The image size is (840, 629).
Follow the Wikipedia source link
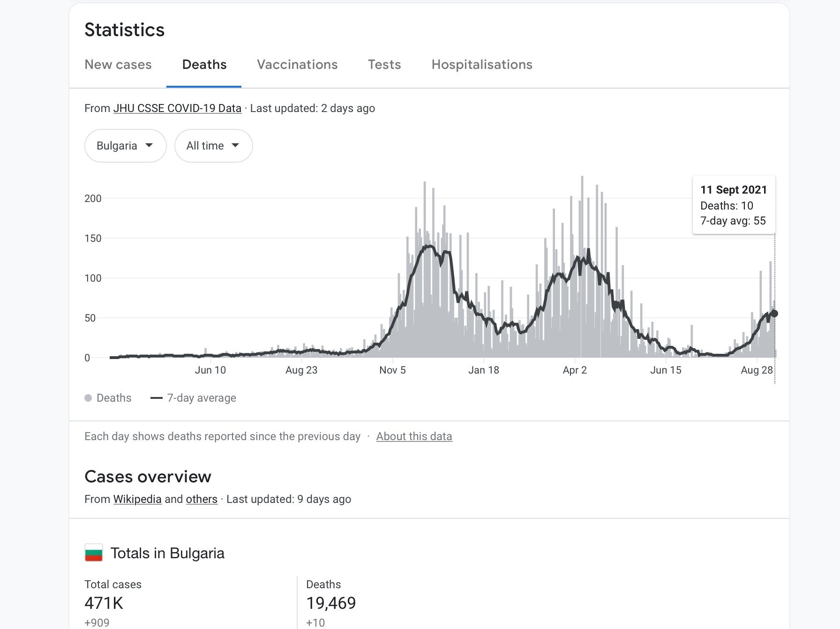[137, 499]
